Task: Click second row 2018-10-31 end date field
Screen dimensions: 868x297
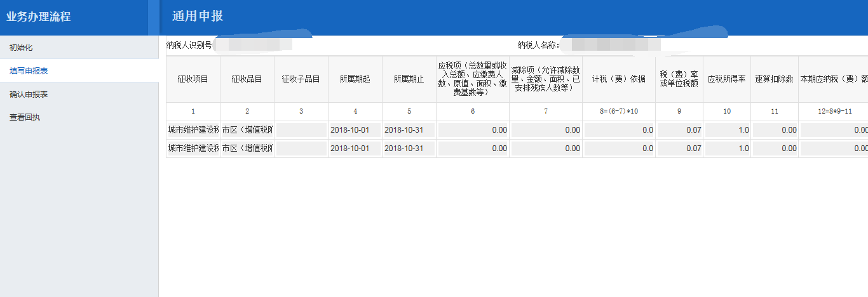Action: point(409,148)
